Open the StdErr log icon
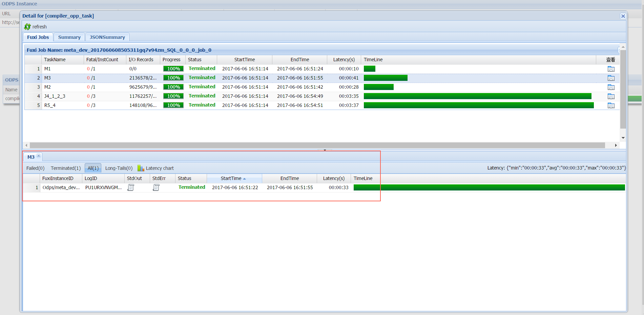The height and width of the screenshot is (315, 644). (156, 187)
